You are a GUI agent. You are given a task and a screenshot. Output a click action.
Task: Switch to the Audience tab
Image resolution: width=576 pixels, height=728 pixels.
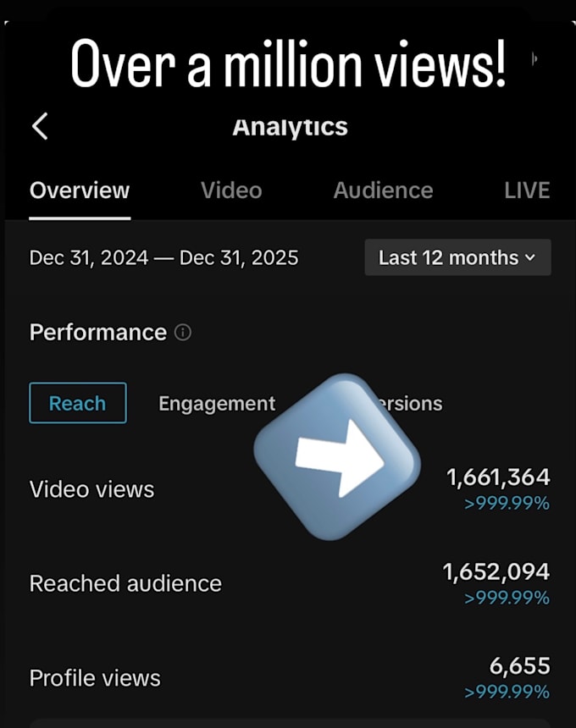click(x=383, y=190)
